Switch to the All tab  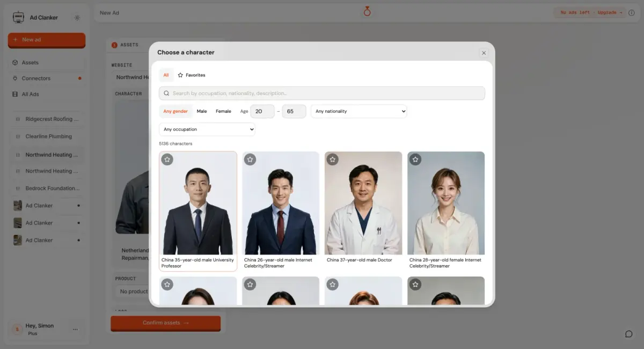[166, 75]
